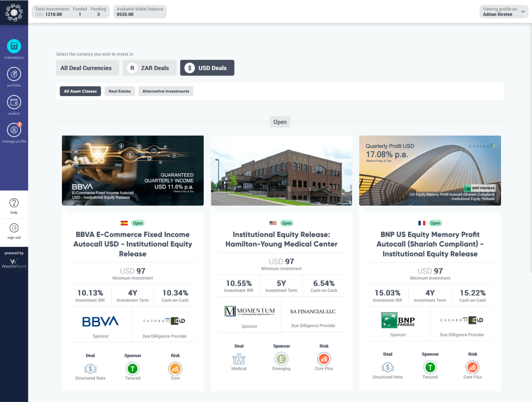
Task: Click the 10.55% Investment IRR value
Action: pos(239,283)
